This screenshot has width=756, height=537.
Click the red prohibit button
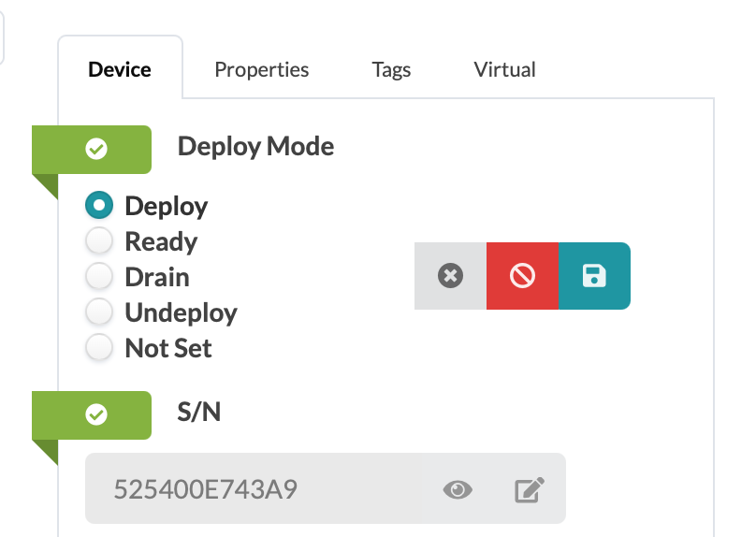click(522, 276)
